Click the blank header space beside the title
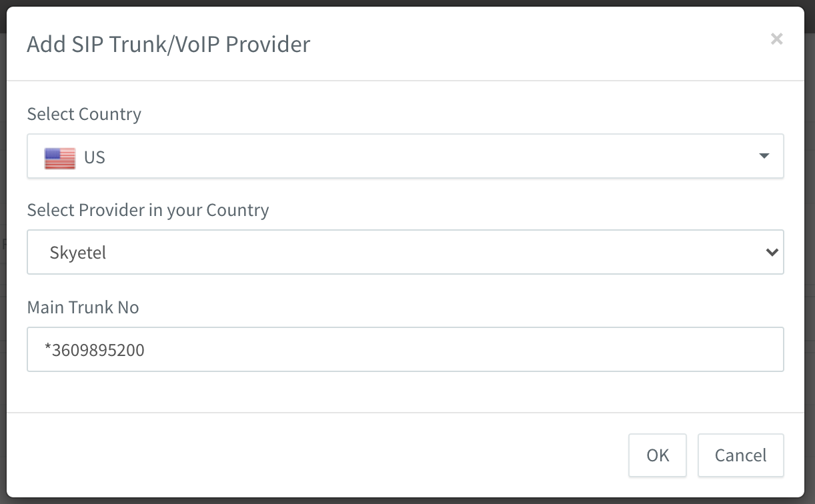The image size is (815, 504). (534, 44)
